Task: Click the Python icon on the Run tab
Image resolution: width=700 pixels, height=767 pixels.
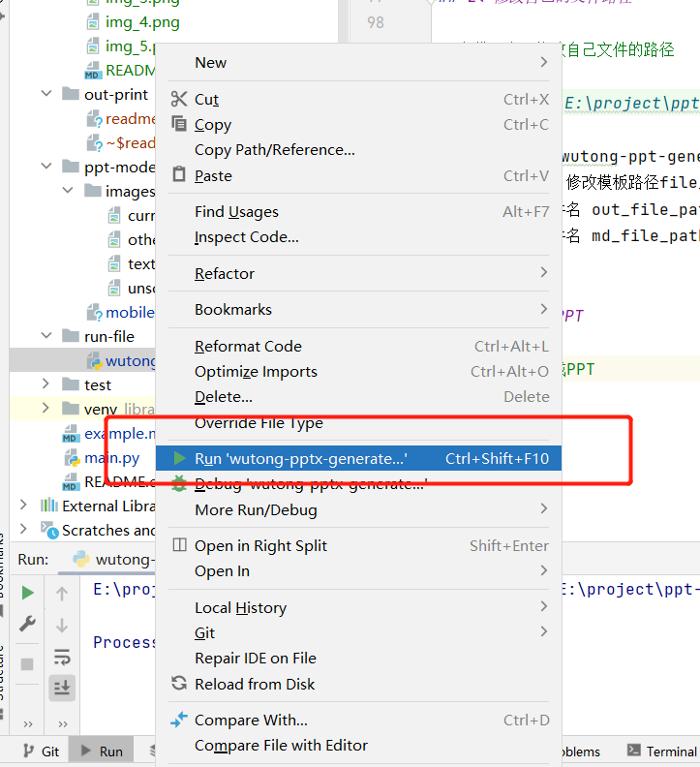Action: click(x=81, y=559)
